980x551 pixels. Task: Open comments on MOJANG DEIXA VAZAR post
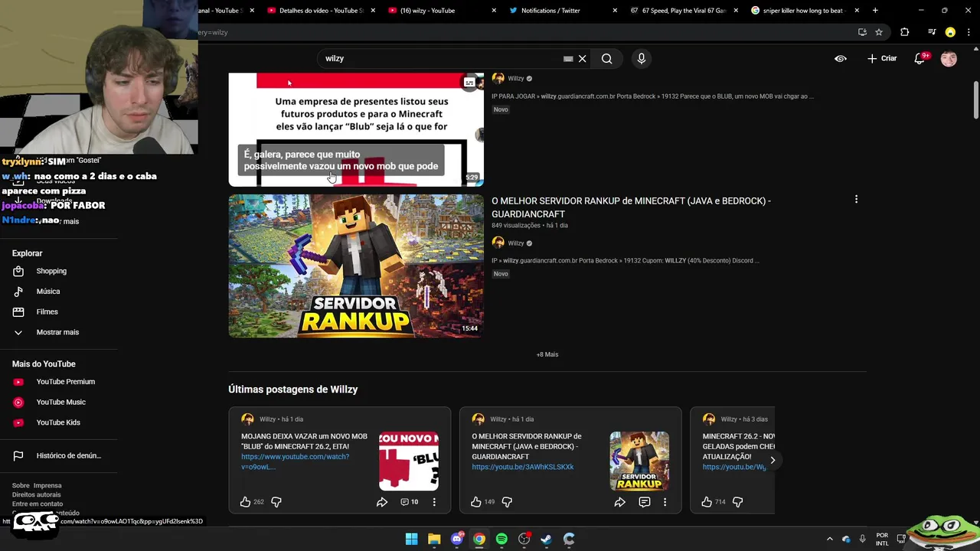click(410, 502)
